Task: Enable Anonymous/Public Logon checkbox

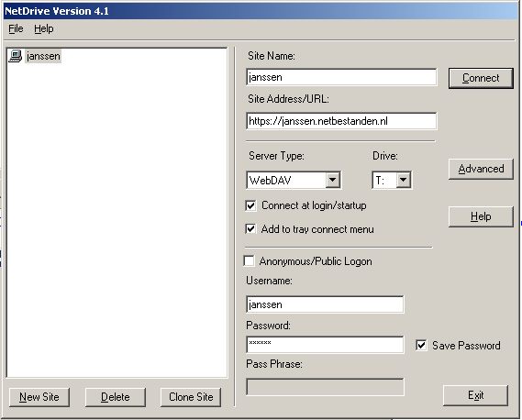Action: pos(249,261)
